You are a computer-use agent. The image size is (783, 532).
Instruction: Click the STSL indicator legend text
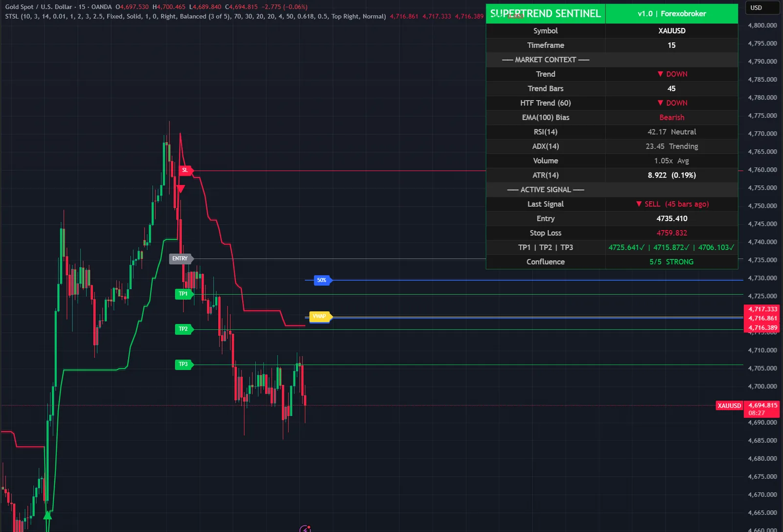(x=195, y=16)
